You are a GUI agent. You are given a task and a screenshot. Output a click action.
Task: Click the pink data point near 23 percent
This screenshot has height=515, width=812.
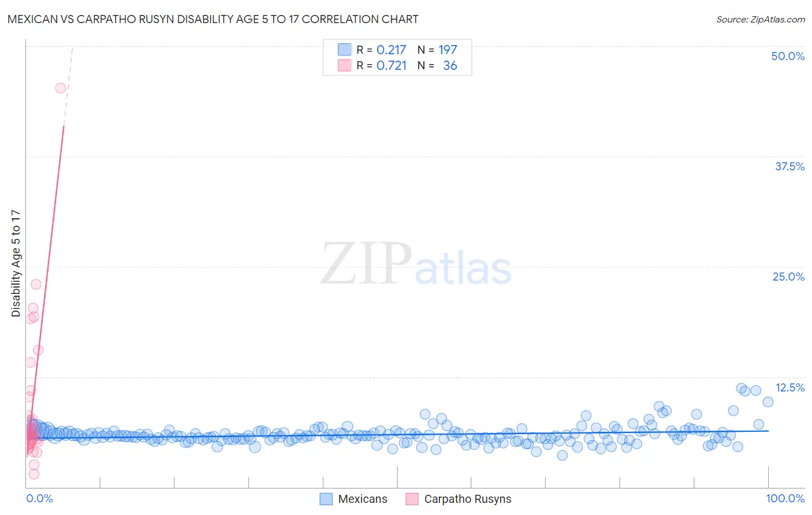36,284
